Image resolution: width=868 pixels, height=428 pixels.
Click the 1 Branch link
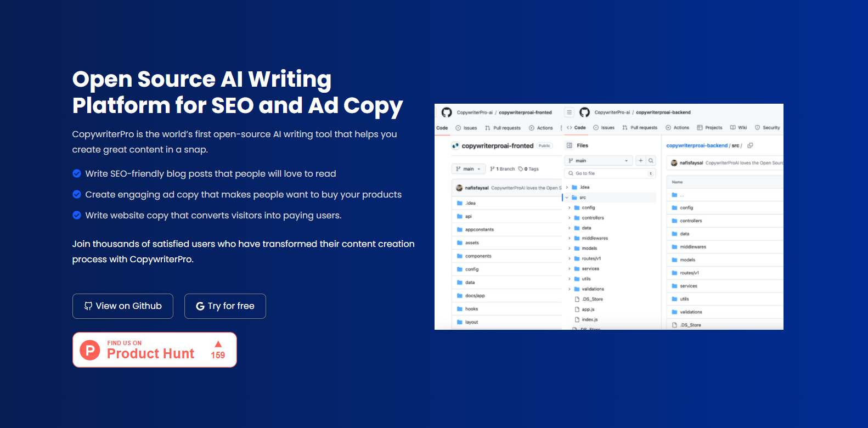[503, 169]
